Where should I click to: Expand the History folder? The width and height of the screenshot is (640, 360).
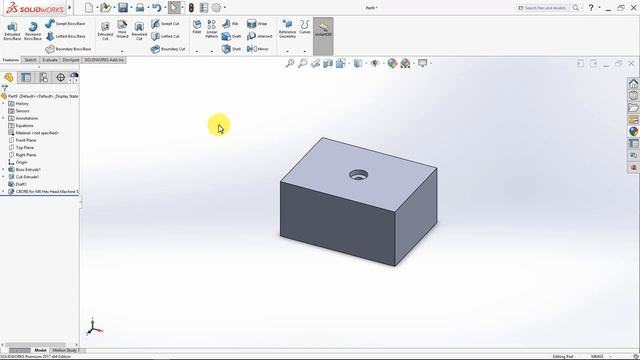pyautogui.click(x=3, y=104)
